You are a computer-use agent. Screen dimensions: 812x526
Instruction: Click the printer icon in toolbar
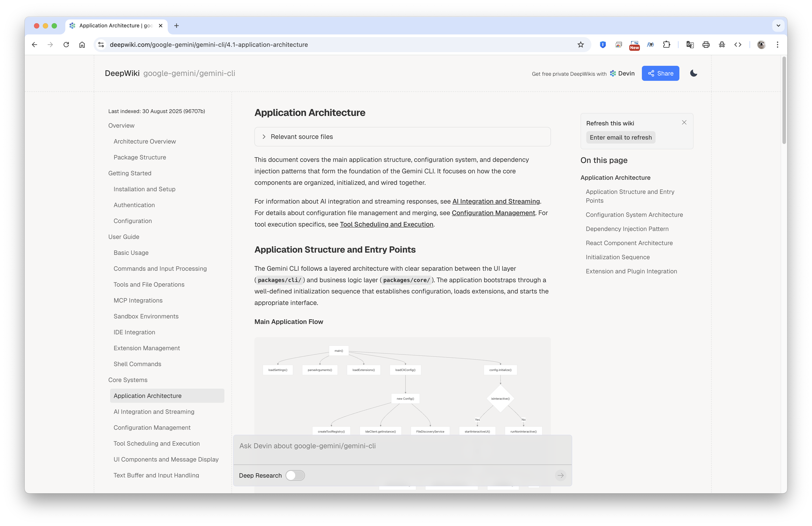(x=706, y=45)
